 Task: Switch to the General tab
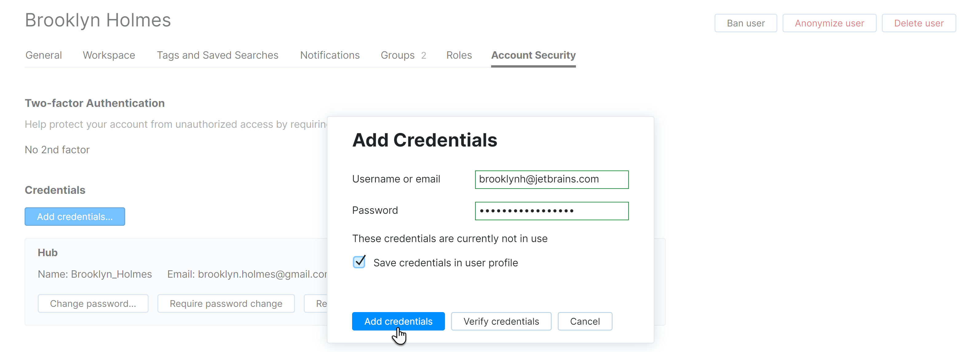43,55
